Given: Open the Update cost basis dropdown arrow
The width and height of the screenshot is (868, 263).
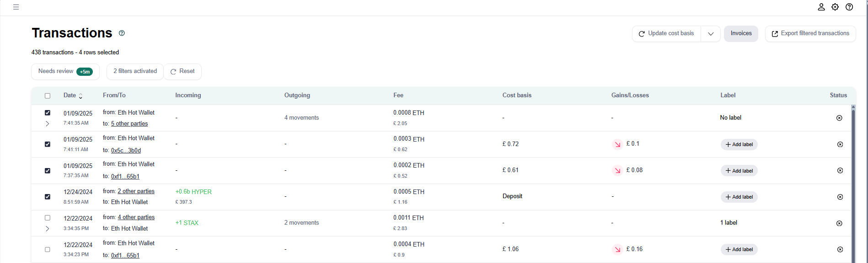Looking at the screenshot, I should pyautogui.click(x=711, y=34).
